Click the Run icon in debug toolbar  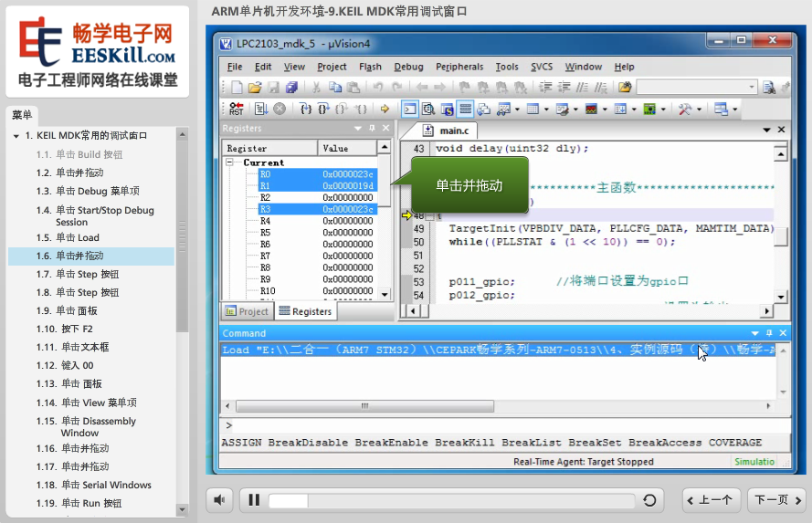coord(261,109)
